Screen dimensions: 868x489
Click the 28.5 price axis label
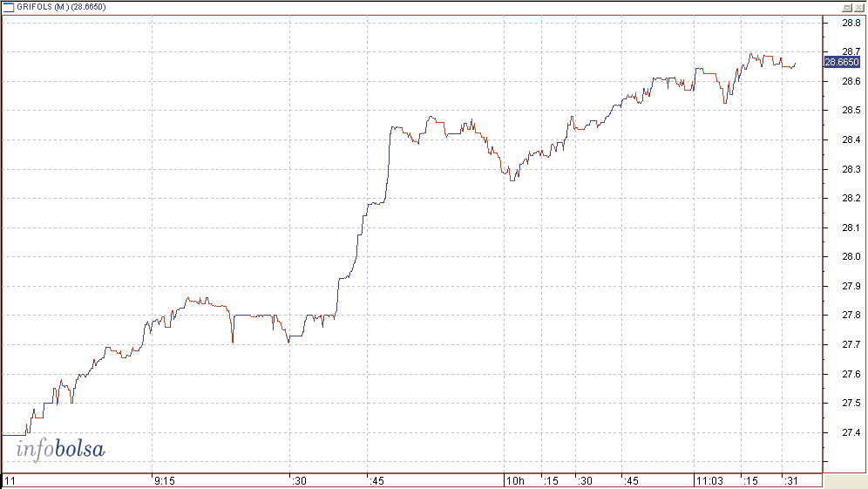coord(851,110)
